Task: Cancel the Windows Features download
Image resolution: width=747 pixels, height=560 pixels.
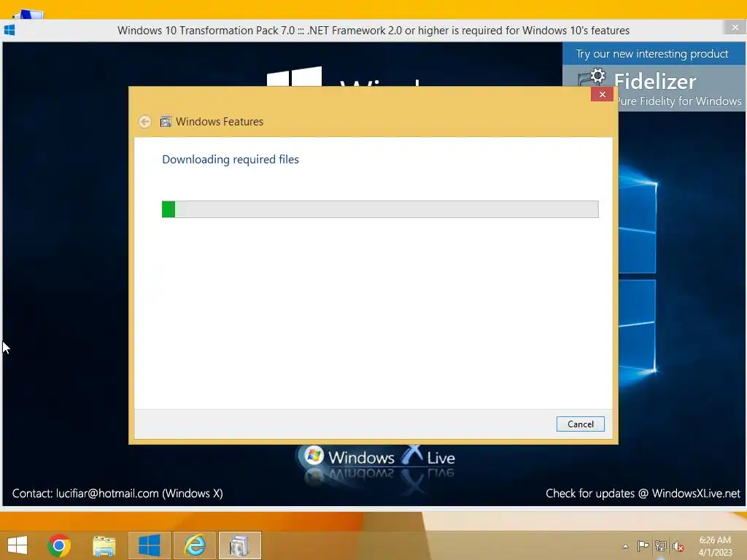Action: tap(580, 424)
